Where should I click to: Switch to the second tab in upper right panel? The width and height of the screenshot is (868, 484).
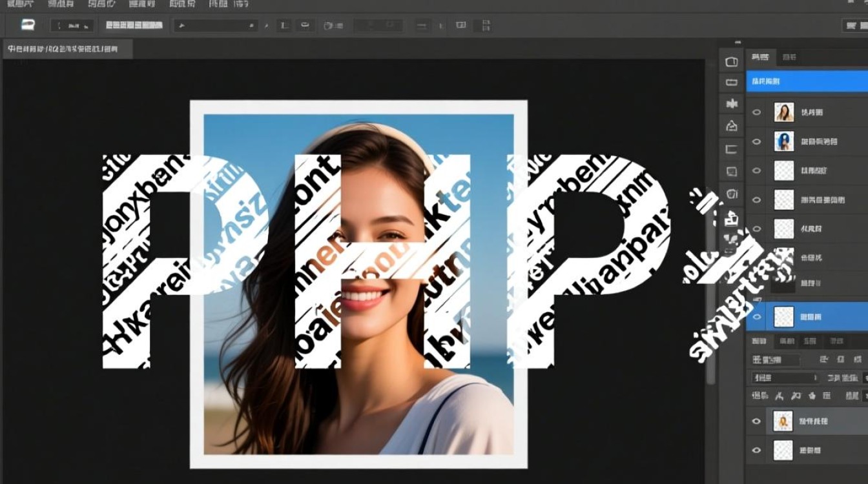coord(789,57)
